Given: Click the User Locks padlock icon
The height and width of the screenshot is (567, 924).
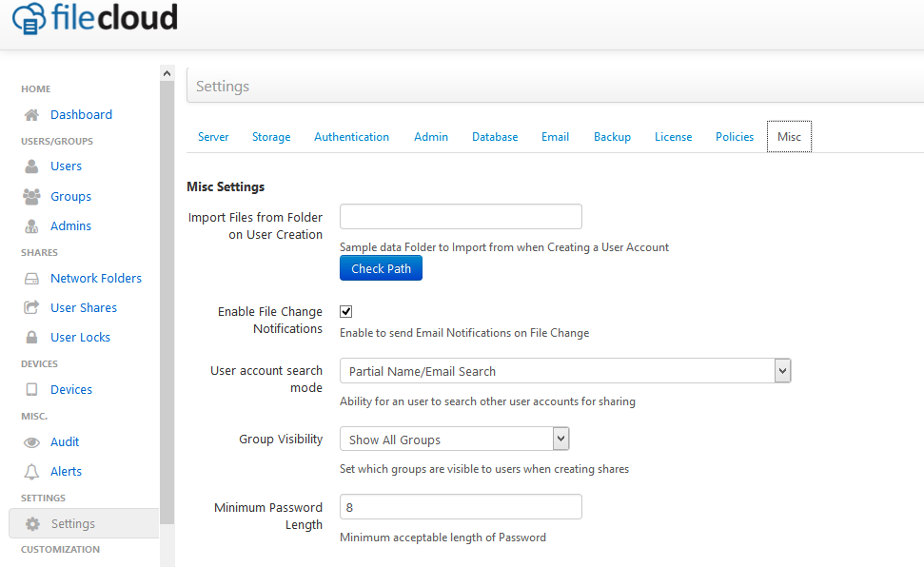Looking at the screenshot, I should (31, 337).
